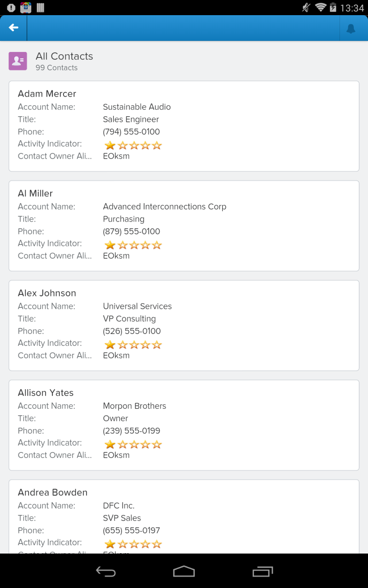Tap the Wi-Fi status icon
368x588 pixels.
click(320, 7)
